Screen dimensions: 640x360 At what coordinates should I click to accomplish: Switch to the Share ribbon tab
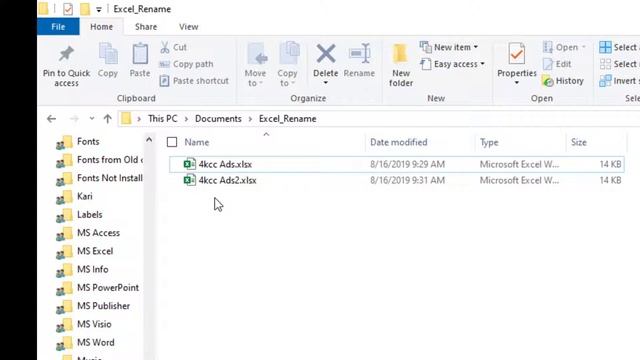(146, 27)
